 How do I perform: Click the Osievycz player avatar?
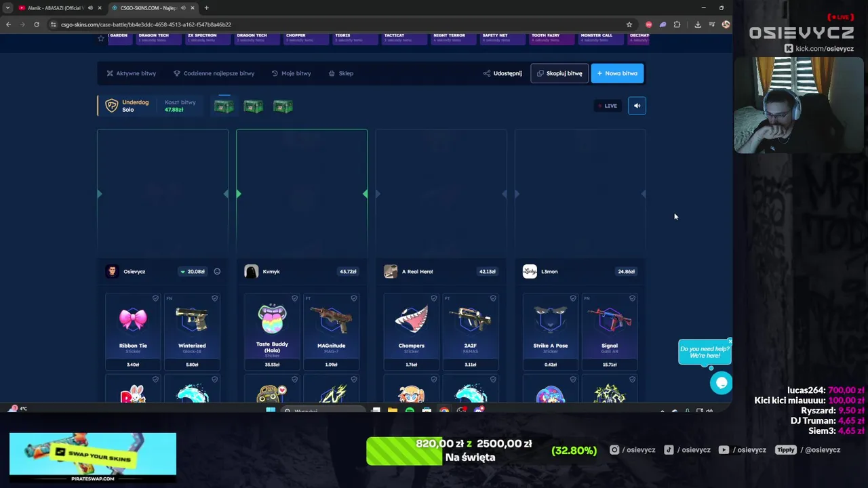pyautogui.click(x=112, y=272)
